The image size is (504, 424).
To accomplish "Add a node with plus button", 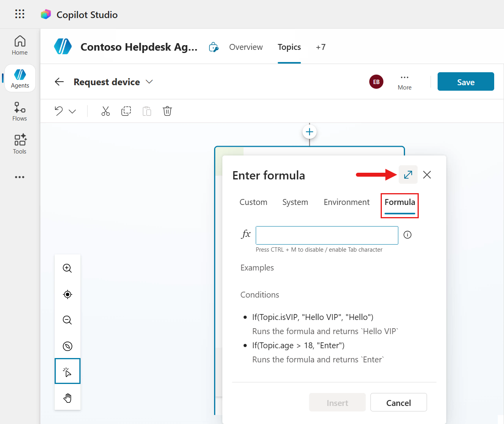I will [x=310, y=132].
